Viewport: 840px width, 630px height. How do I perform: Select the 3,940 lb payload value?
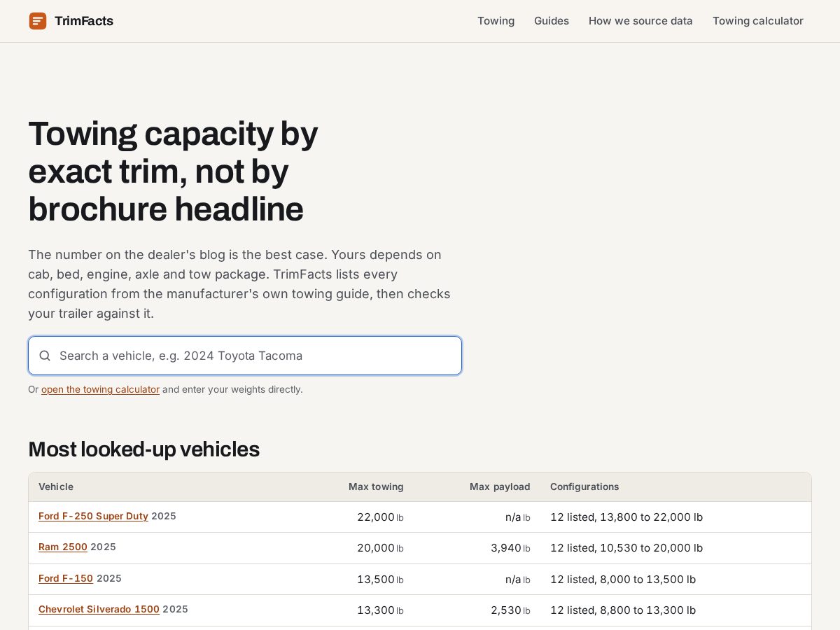coord(510,548)
